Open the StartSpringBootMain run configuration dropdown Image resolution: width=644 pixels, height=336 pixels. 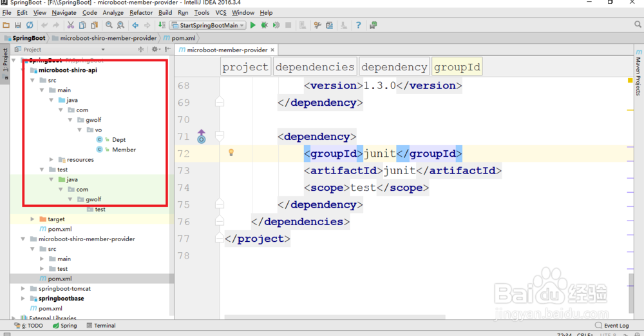(x=242, y=25)
